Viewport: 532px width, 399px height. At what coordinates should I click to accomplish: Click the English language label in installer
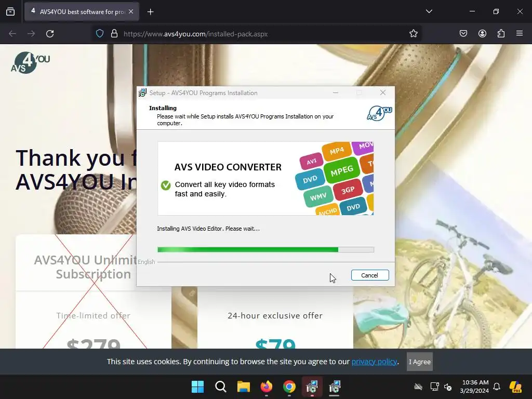pos(146,262)
